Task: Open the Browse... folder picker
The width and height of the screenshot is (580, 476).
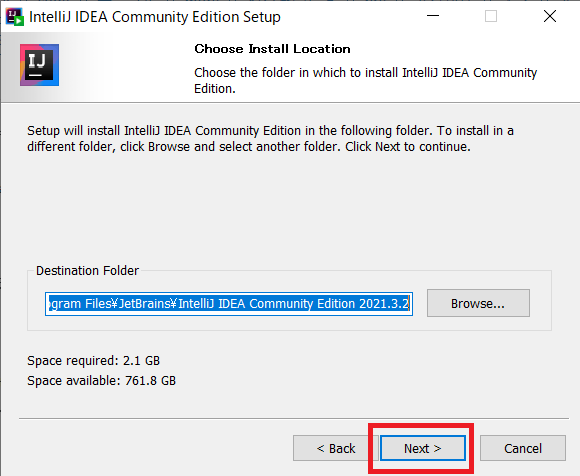Action: 478,303
